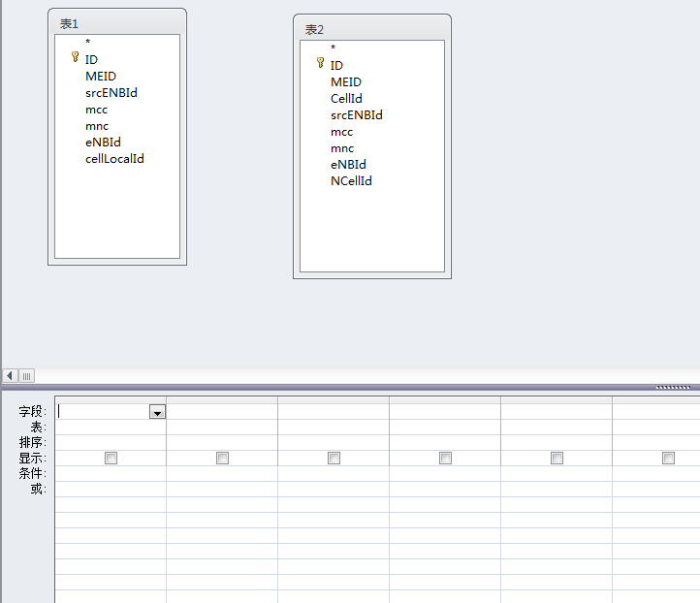700x603 pixels.
Task: Select the mcc field in 表1
Action: [96, 110]
